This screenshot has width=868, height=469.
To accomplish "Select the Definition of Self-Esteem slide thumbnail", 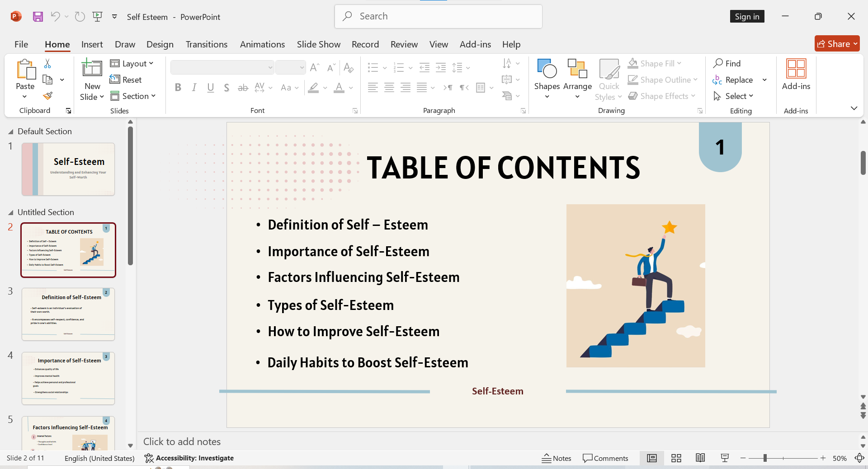I will click(x=68, y=314).
